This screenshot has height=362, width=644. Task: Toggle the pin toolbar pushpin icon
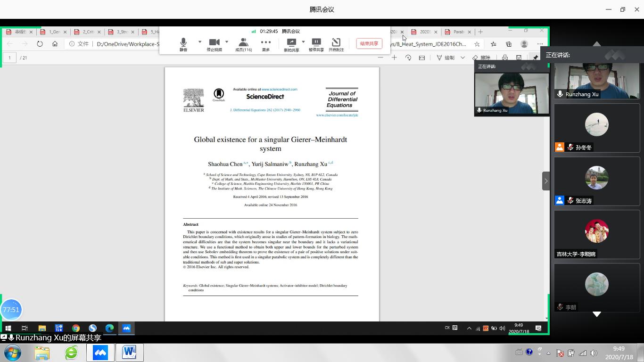point(536,58)
